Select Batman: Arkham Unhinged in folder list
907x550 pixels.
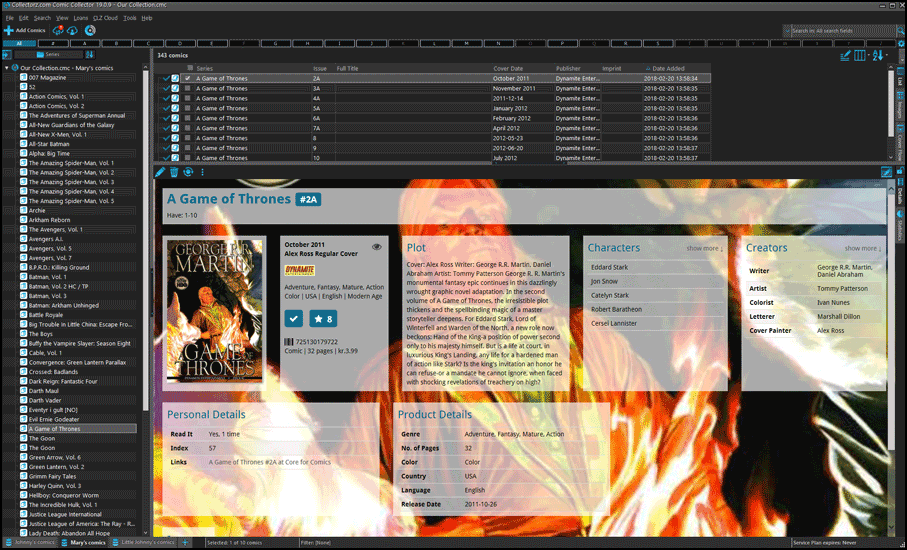(x=64, y=305)
